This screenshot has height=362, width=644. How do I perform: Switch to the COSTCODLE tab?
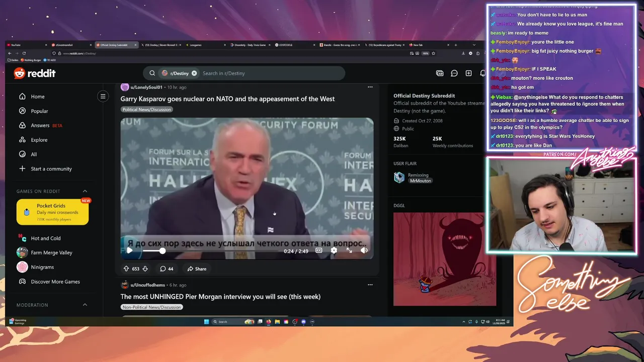296,45
